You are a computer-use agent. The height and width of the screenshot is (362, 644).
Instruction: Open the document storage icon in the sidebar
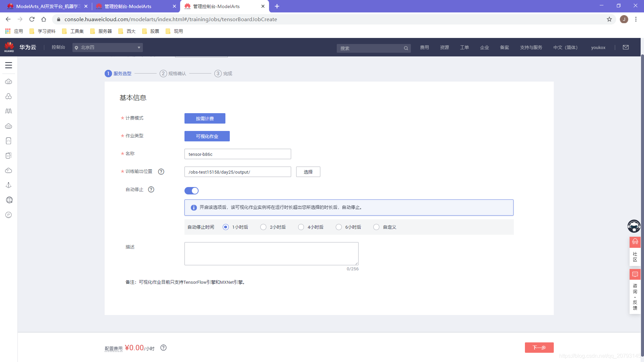click(9, 141)
